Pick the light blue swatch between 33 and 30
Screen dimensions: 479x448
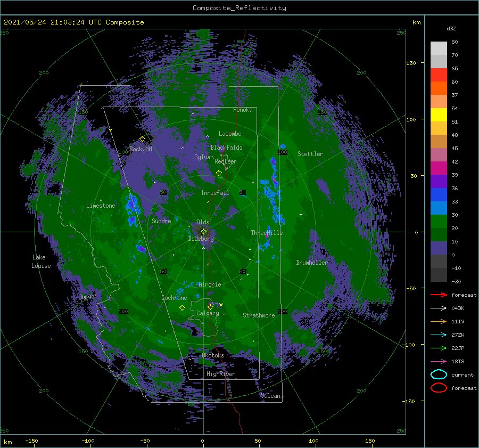coord(439,208)
